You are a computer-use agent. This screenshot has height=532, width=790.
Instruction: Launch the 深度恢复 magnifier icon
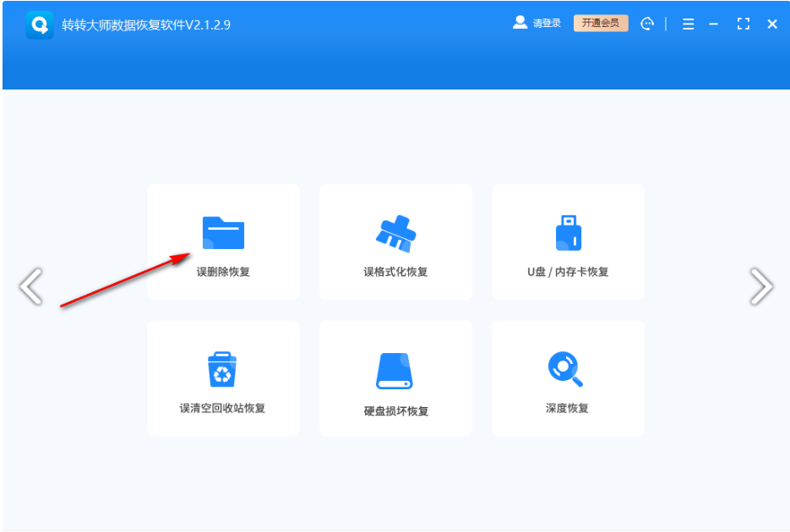(565, 369)
